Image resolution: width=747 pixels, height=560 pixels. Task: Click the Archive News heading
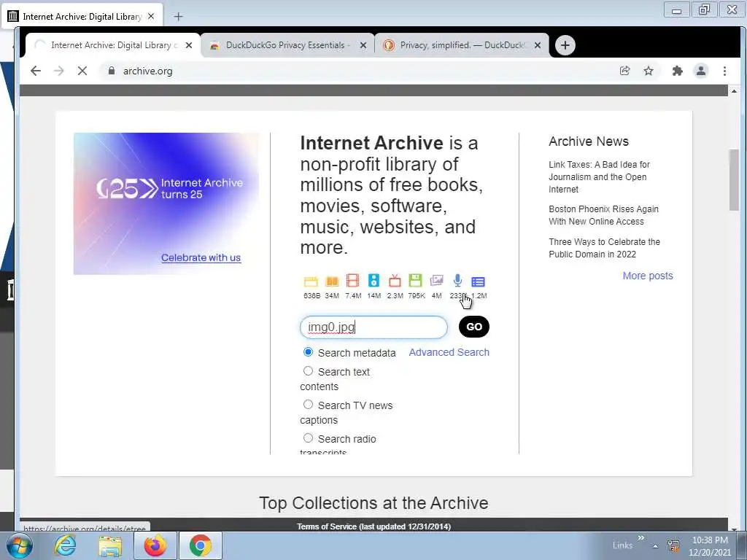pos(589,141)
